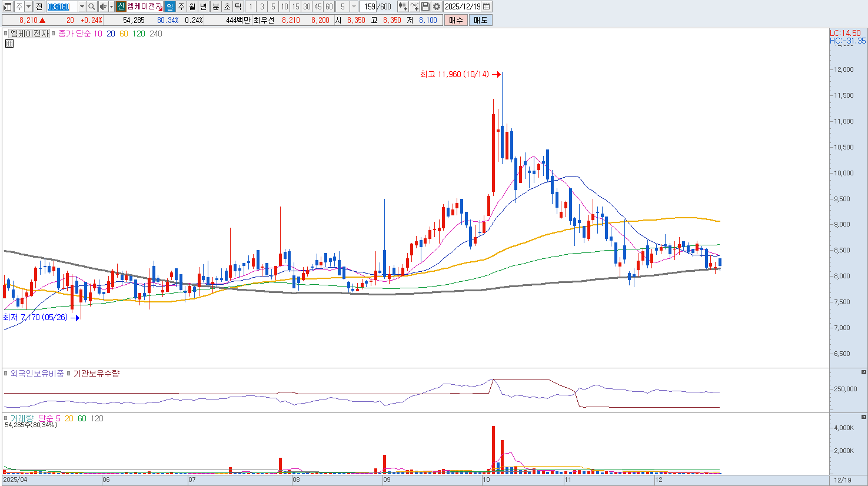The width and height of the screenshot is (868, 486).
Task: Click the add indicator candlestick icon
Action: pos(403,6)
